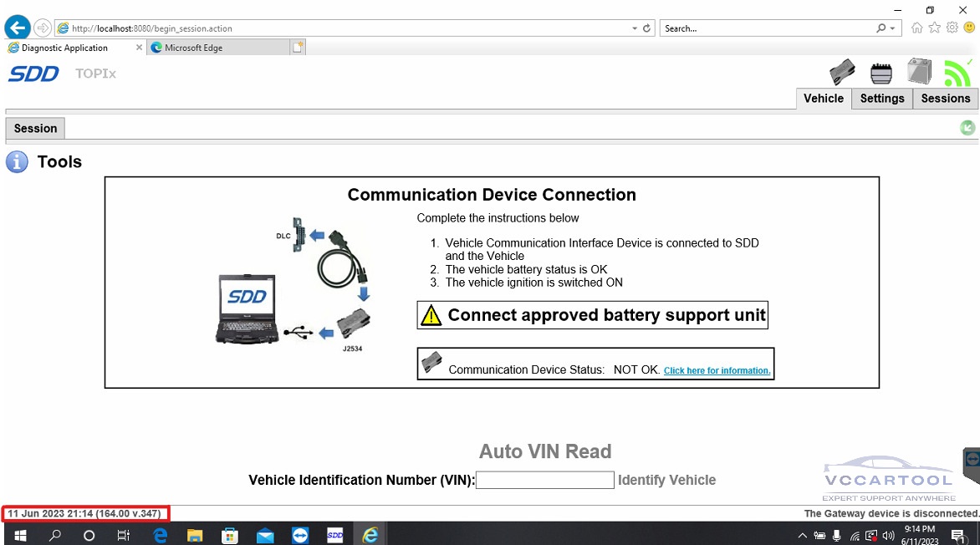Click the TOPIx link in the header
The height and width of the screenshot is (545, 980).
[x=95, y=74]
